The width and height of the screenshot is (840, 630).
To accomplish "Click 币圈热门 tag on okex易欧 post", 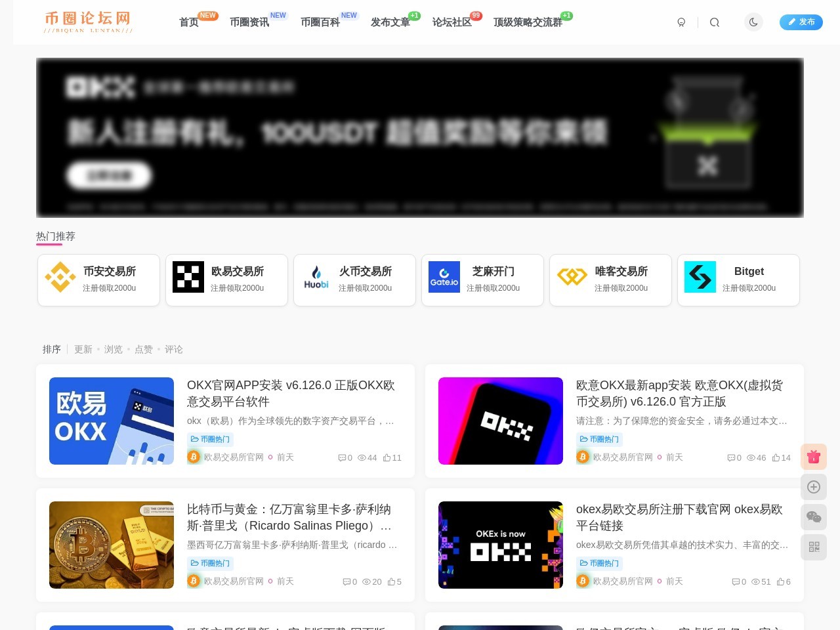I will (599, 564).
